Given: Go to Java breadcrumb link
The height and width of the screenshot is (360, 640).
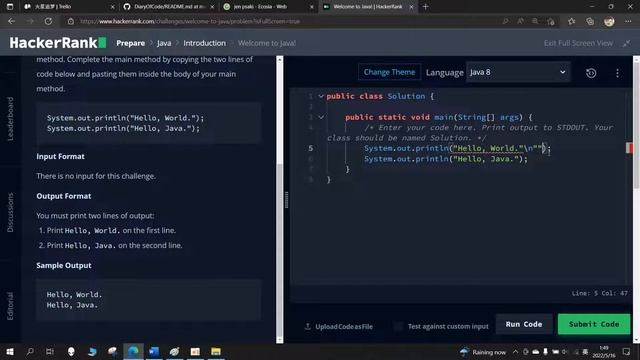Looking at the screenshot, I should pos(164,43).
